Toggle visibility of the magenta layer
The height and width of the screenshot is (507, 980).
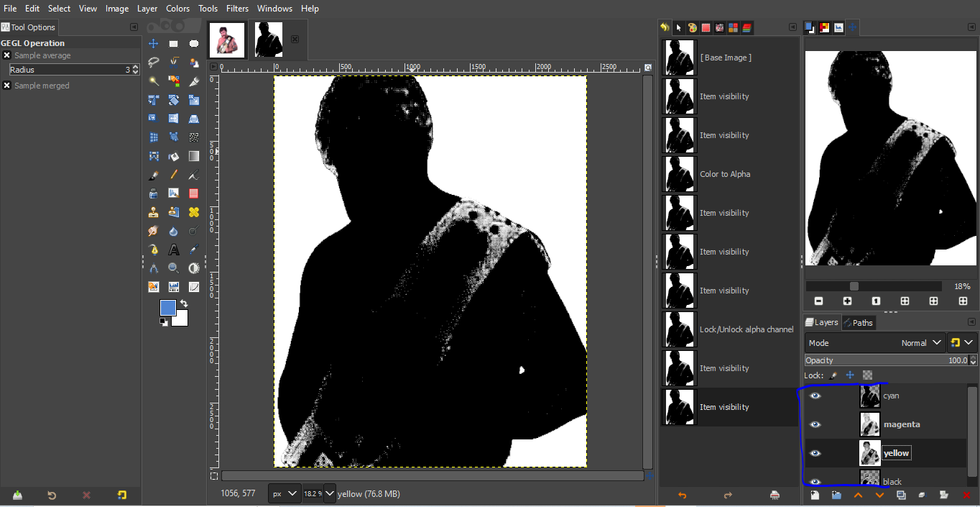(815, 424)
